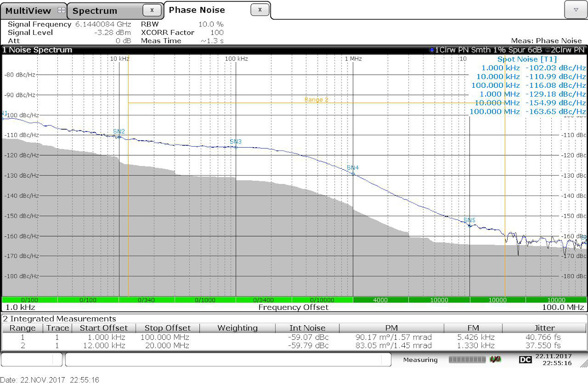This screenshot has height=384, width=588.
Task: Click the MultiView grid icon
Action: tap(61, 10)
